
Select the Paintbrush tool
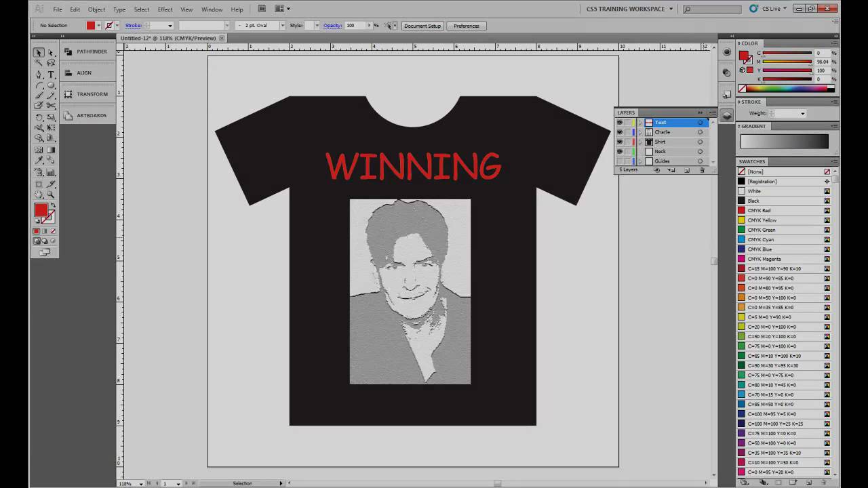pyautogui.click(x=39, y=96)
